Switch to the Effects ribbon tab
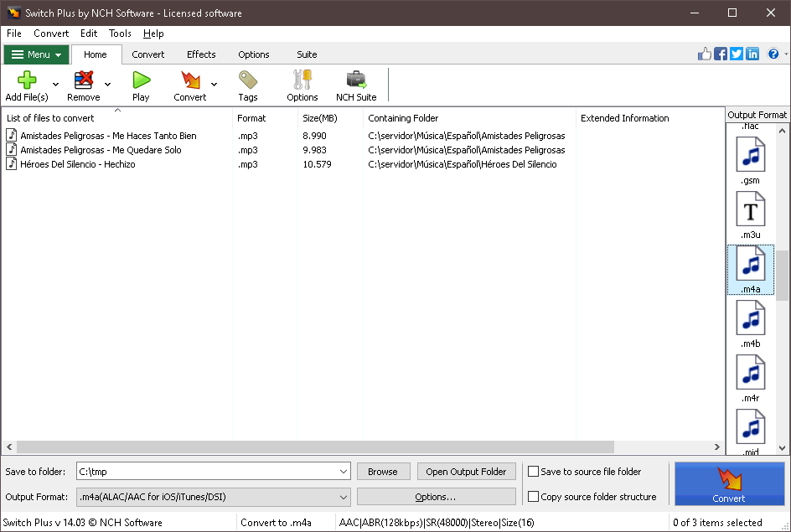 click(201, 54)
